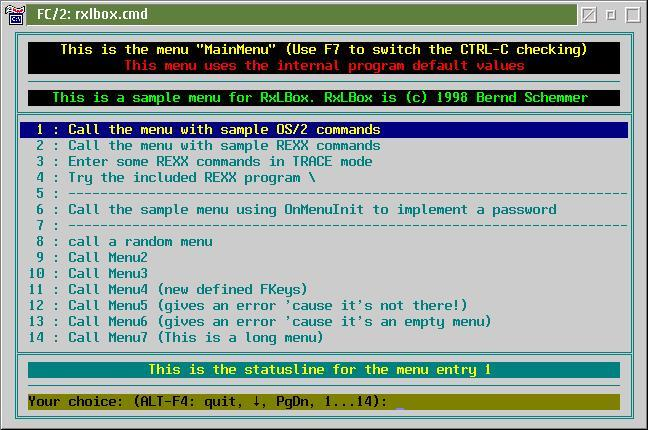This screenshot has height=430, width=648.
Task: Click separator entry number 7
Action: 324,226
